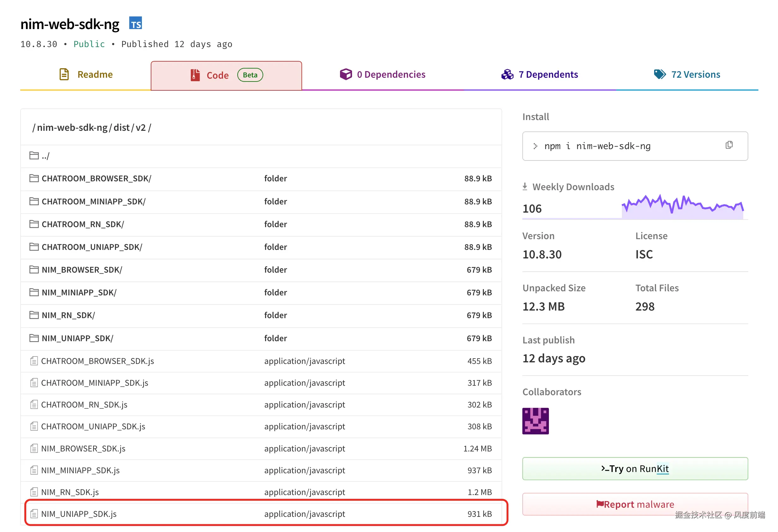Click the CHATROOM_BROWSER_SDK folder icon
Viewport: 778px width, 532px height.
(34, 178)
